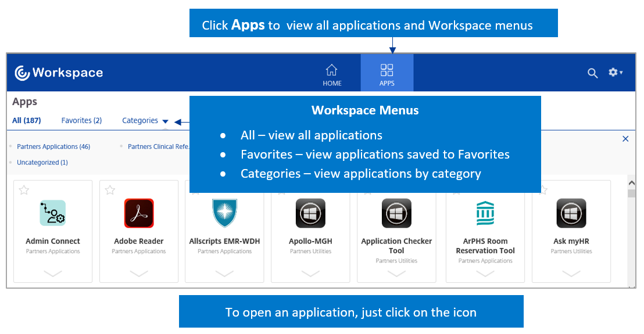Image resolution: width=644 pixels, height=334 pixels.
Task: Launch ArPHS Room Reservation Tool icon
Action: [x=485, y=213]
